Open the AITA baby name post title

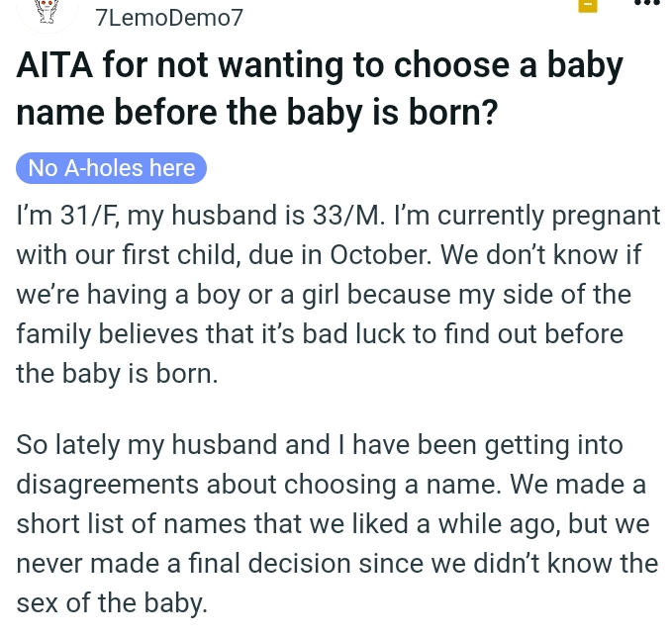tap(320, 89)
